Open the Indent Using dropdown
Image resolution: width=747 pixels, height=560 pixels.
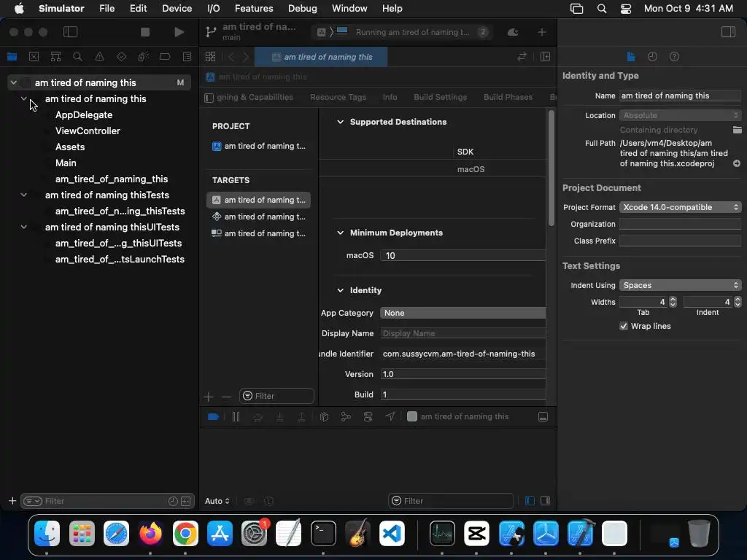tap(680, 285)
